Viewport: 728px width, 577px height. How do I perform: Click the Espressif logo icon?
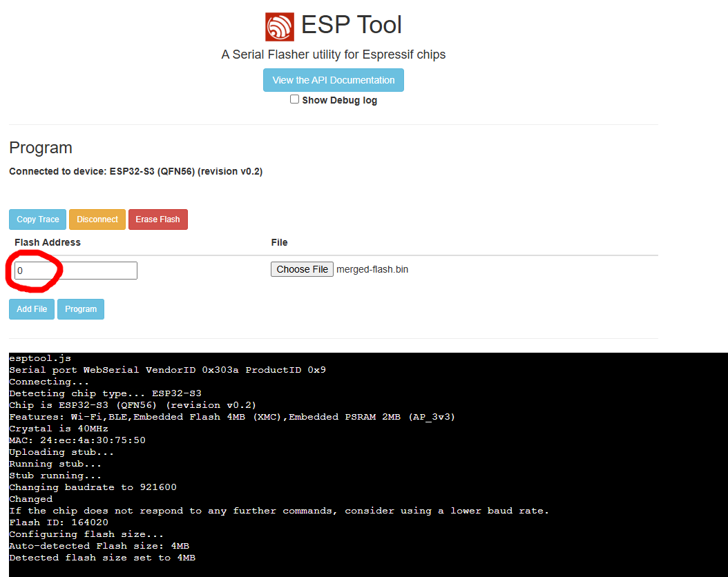point(280,26)
